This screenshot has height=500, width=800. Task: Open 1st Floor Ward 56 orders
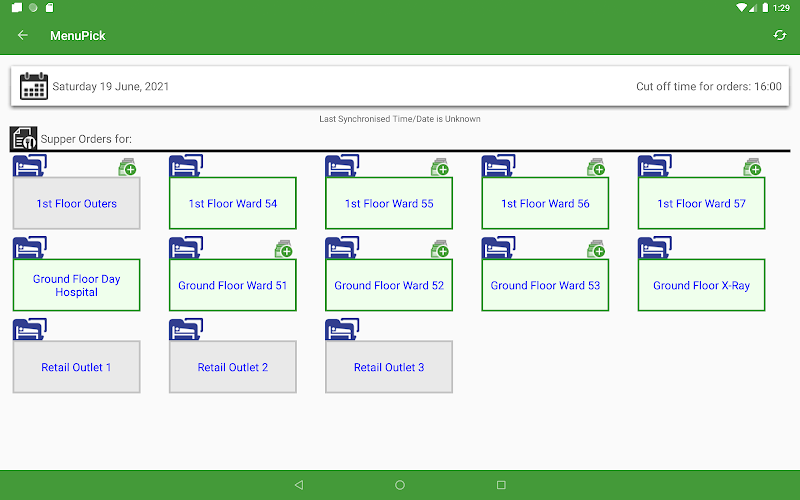point(545,203)
